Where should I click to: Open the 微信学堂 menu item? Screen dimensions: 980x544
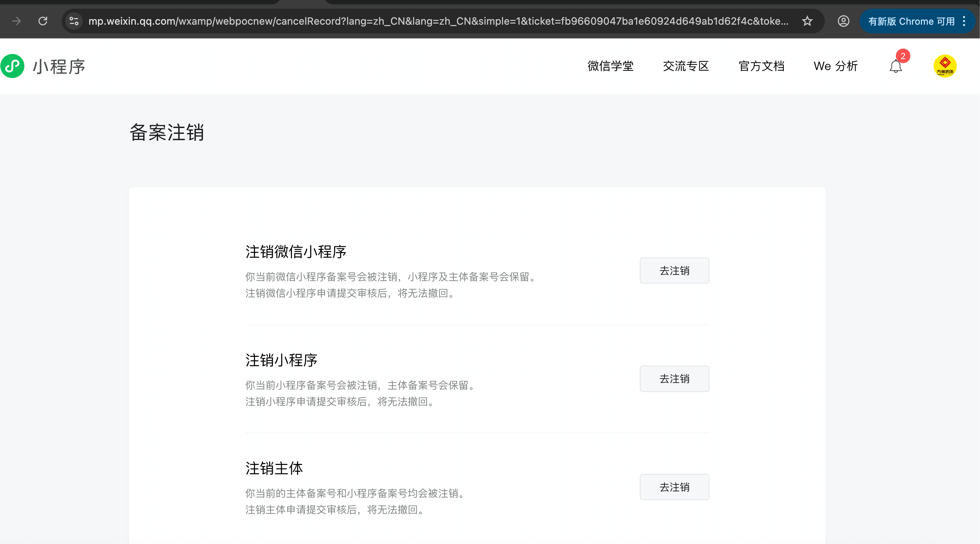click(x=610, y=66)
